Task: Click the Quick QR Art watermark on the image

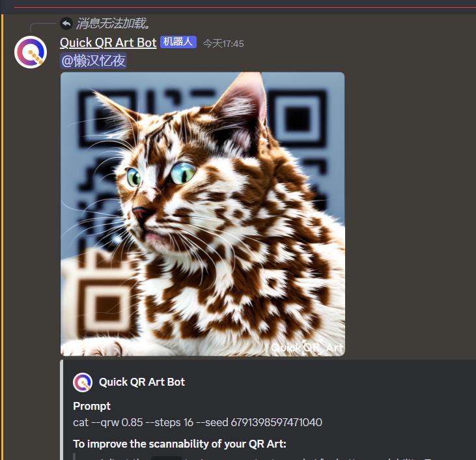Action: (x=306, y=347)
